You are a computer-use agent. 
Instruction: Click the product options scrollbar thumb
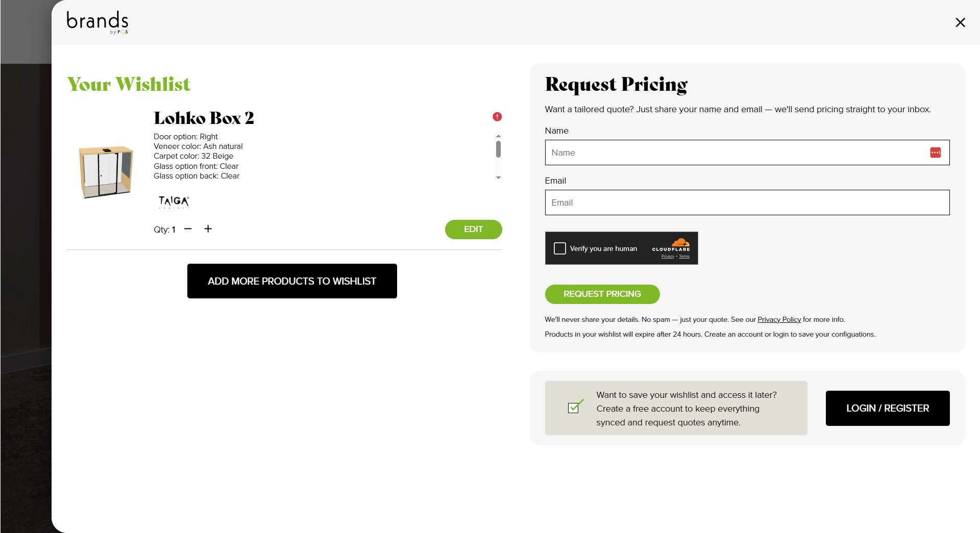(x=498, y=149)
